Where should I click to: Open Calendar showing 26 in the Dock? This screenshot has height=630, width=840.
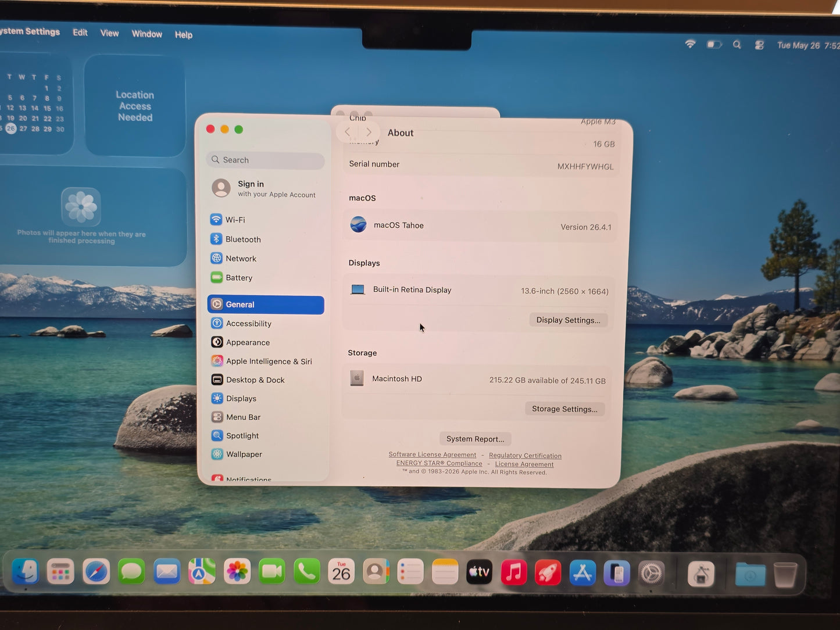tap(341, 572)
